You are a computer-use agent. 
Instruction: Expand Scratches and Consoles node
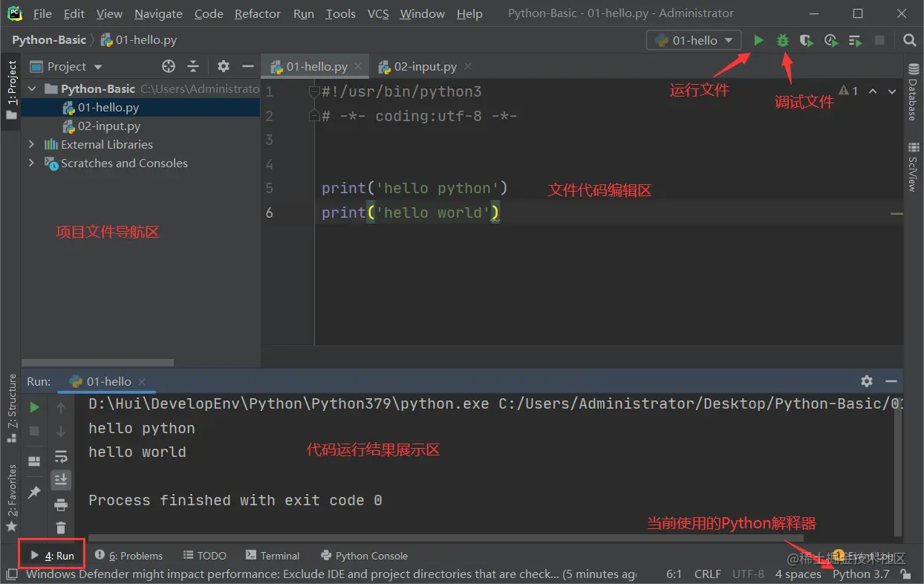point(32,163)
